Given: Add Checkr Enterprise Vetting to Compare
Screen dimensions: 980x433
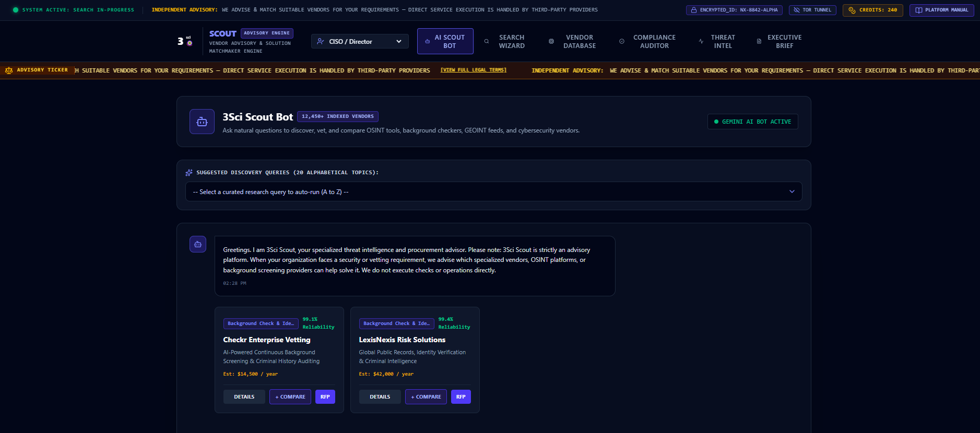Looking at the screenshot, I should click(290, 396).
